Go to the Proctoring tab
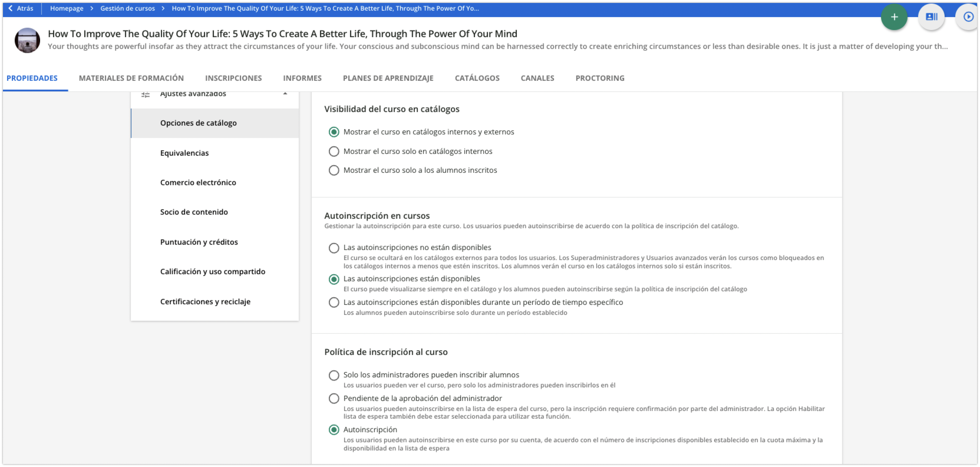The height and width of the screenshot is (467, 980). tap(600, 78)
